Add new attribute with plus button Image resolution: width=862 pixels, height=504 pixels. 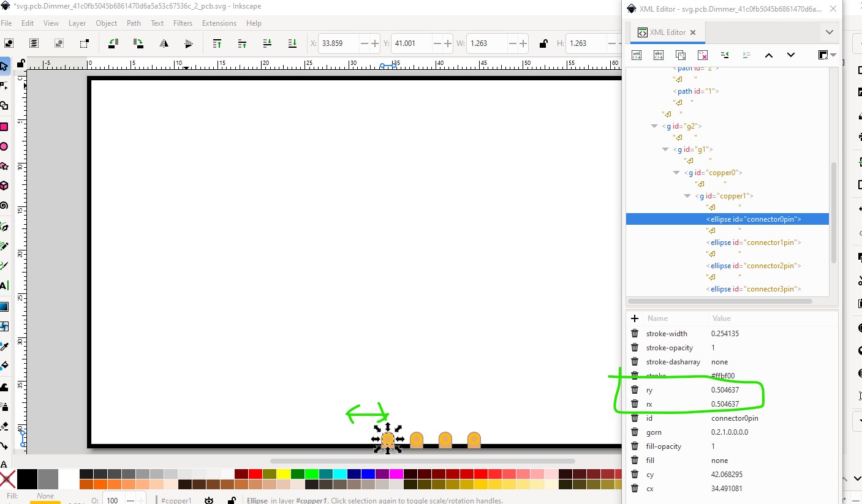pos(635,318)
